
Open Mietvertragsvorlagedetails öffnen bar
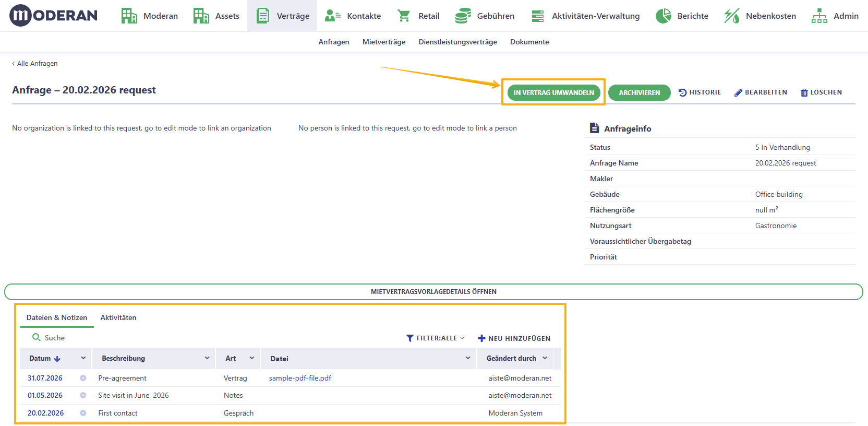click(433, 292)
